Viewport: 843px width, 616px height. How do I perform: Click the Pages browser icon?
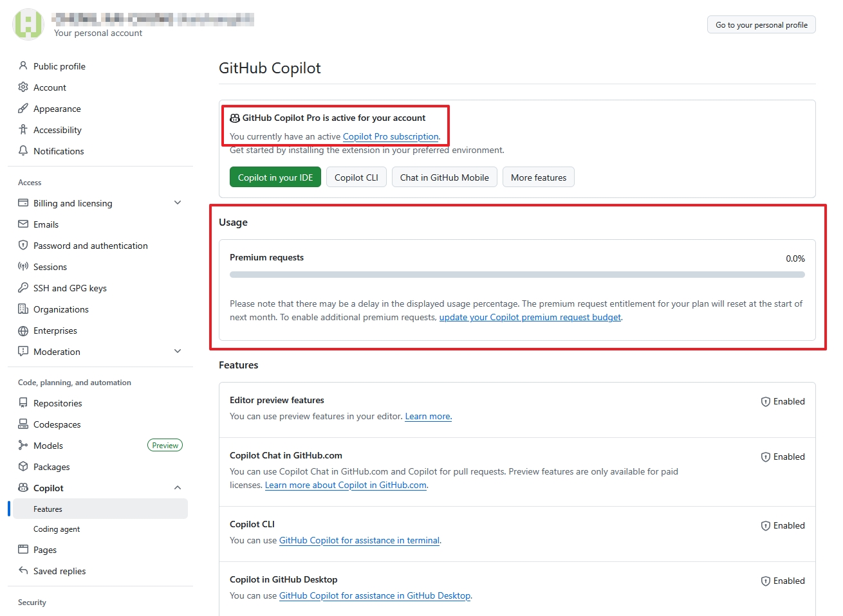click(x=23, y=549)
